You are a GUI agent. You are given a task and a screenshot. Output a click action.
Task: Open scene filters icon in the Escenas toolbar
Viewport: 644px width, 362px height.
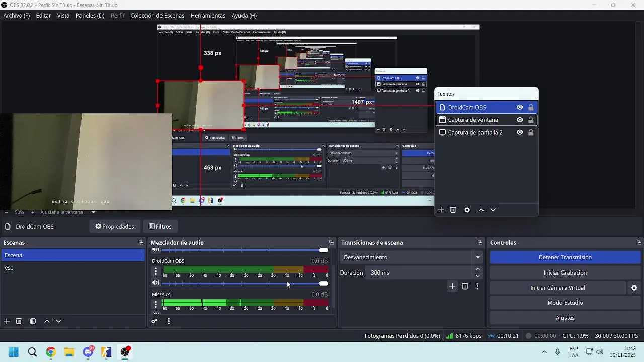[33, 321]
